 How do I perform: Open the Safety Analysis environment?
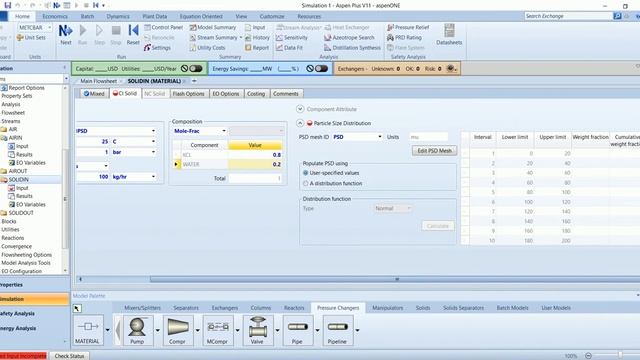34,313
